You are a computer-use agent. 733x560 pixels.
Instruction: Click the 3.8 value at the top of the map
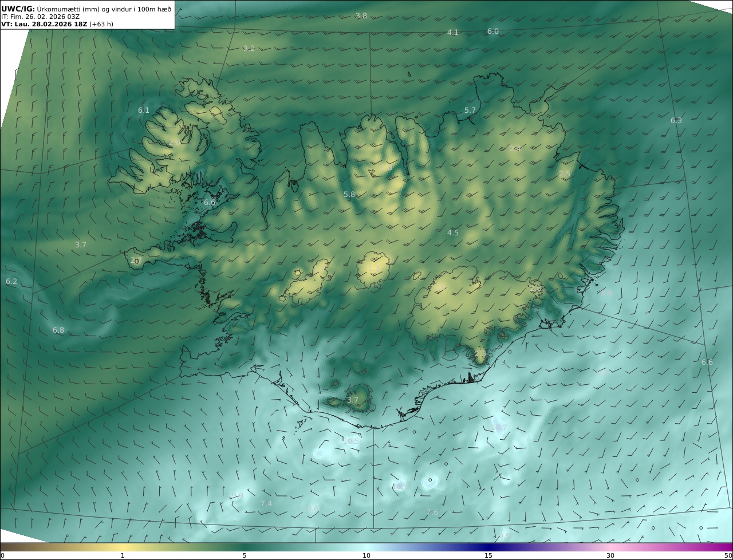361,15
